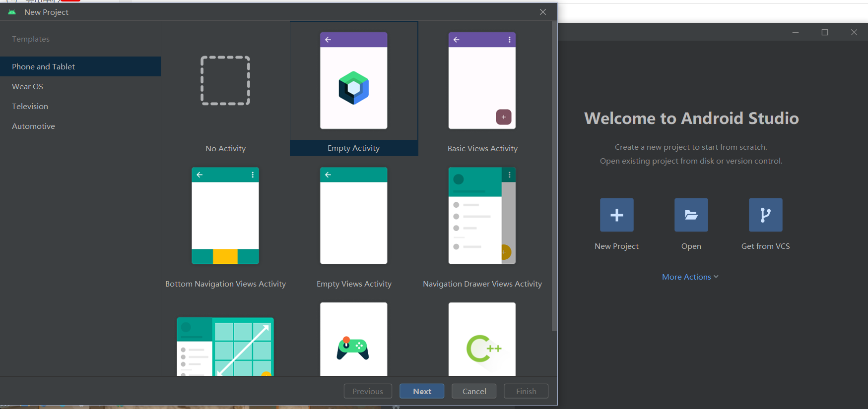Click the Cancel button
The height and width of the screenshot is (409, 868).
pyautogui.click(x=474, y=391)
